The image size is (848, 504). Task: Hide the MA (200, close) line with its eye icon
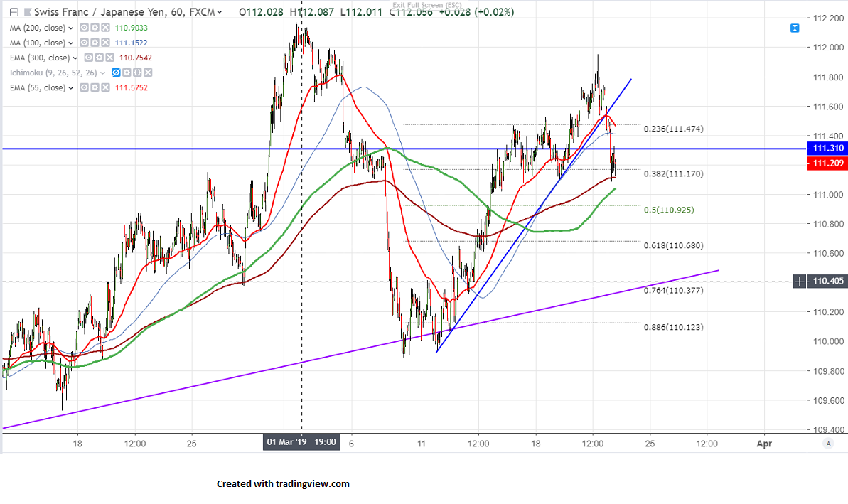[x=85, y=28]
